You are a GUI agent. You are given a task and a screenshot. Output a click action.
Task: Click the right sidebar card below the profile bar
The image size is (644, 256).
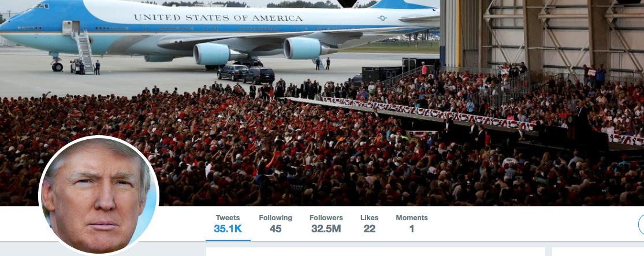pos(598,251)
